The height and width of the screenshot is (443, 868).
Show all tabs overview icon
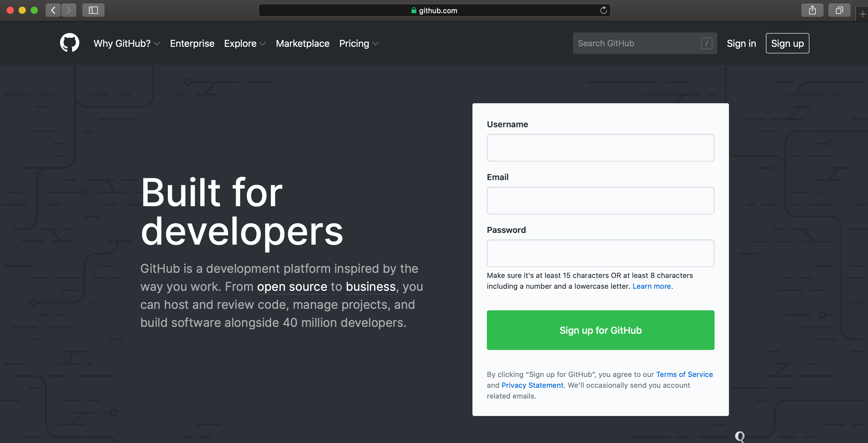[839, 10]
